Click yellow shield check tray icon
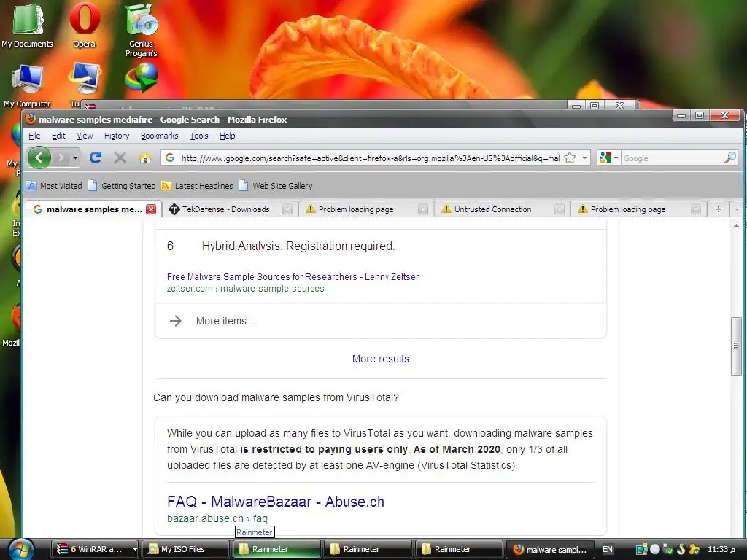The height and width of the screenshot is (560, 747). pyautogui.click(x=694, y=549)
